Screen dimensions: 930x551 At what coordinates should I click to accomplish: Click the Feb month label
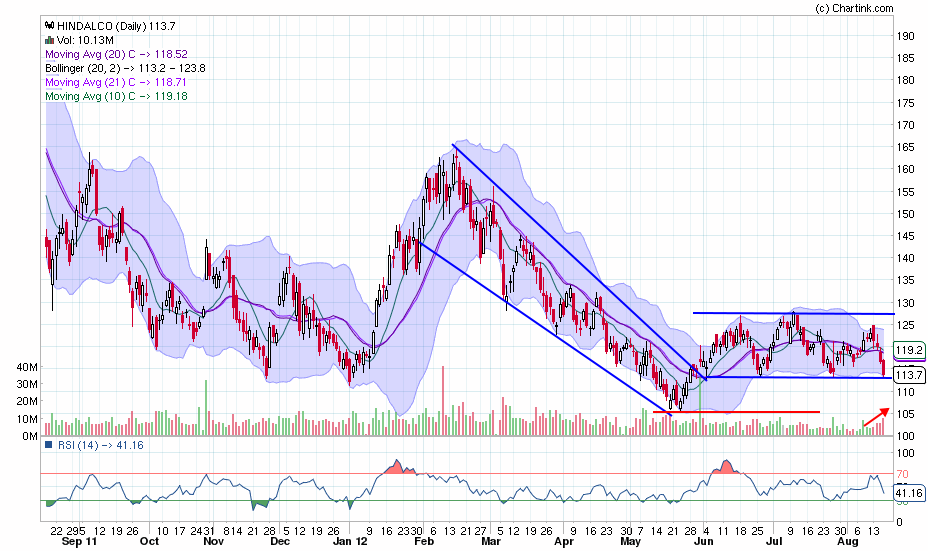pyautogui.click(x=424, y=541)
